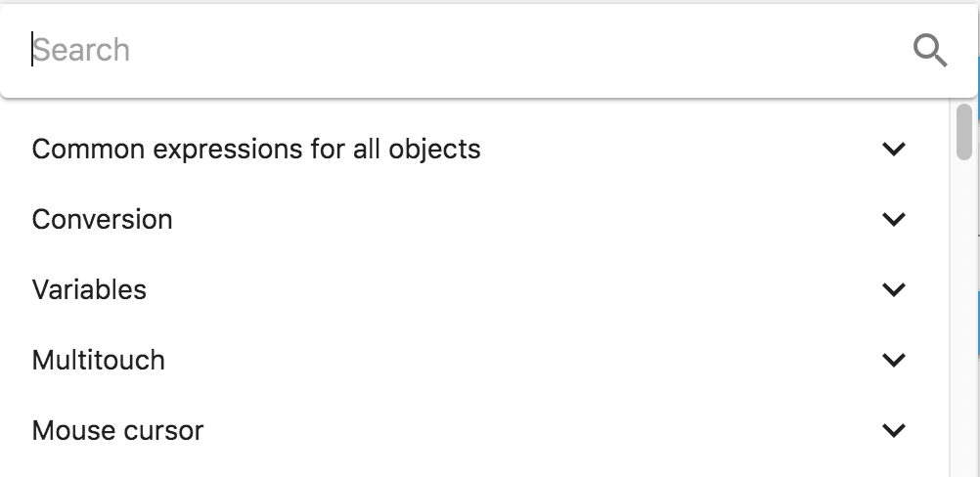Click the chevron next to Variables
Viewport: 980px width, 477px height.
(x=893, y=290)
